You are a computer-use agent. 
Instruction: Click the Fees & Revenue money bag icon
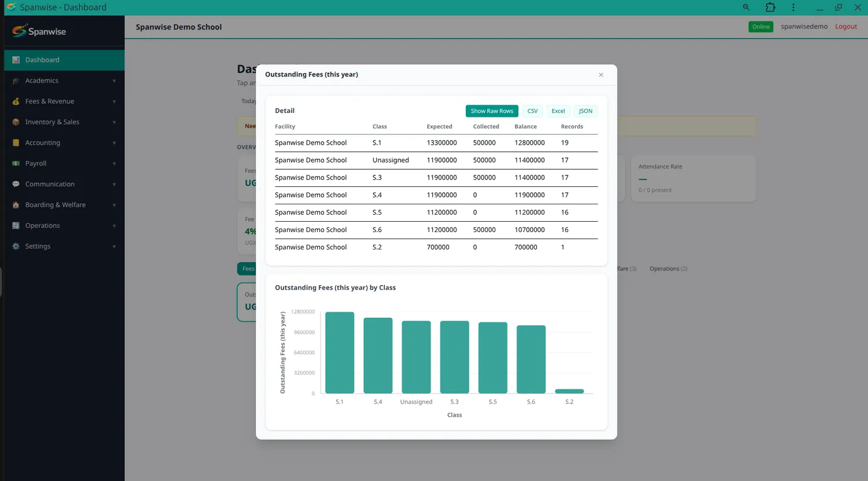(x=16, y=102)
